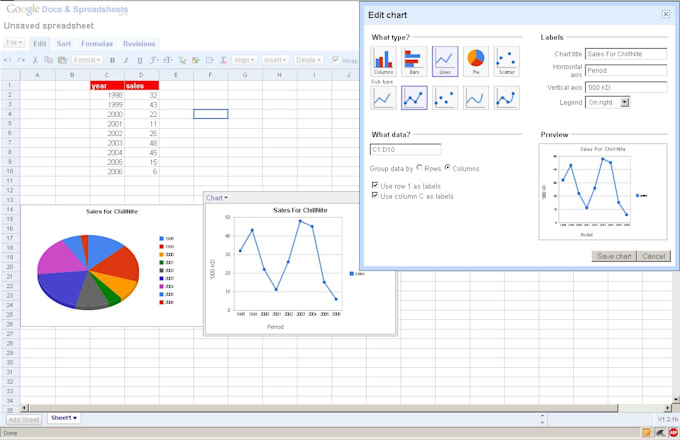The height and width of the screenshot is (440, 680).
Task: Open the Insert dropdown
Action: pos(275,60)
